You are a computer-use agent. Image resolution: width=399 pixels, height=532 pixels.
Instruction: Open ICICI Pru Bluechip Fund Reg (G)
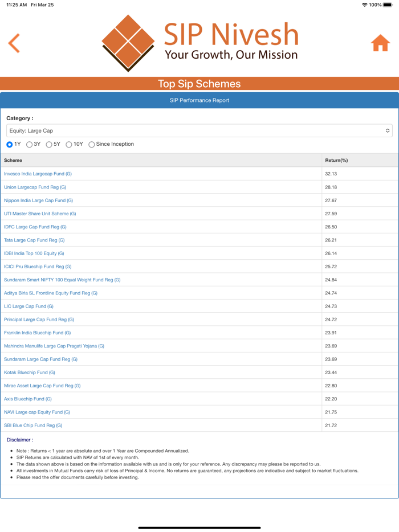(x=38, y=267)
